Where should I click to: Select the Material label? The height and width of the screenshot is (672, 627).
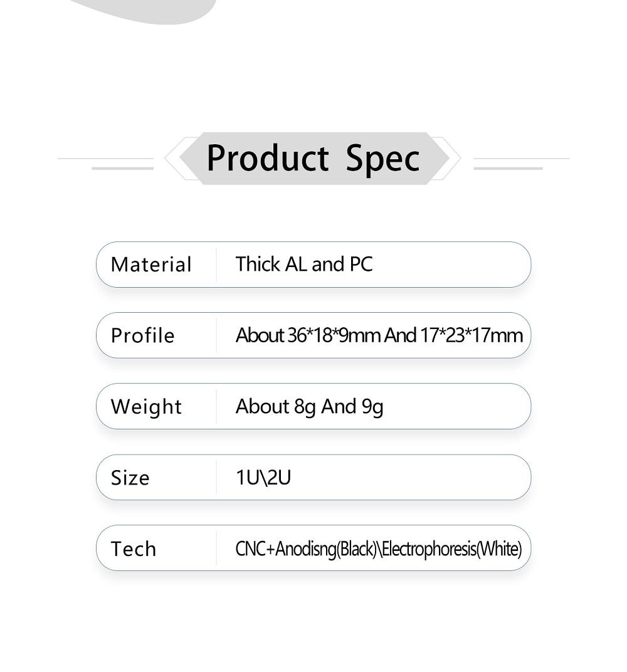151,265
